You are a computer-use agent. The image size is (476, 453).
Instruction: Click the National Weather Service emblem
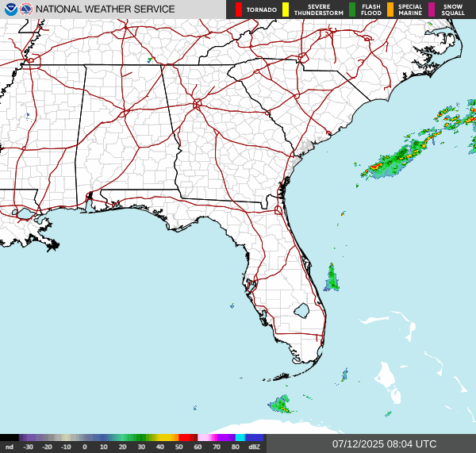point(26,10)
